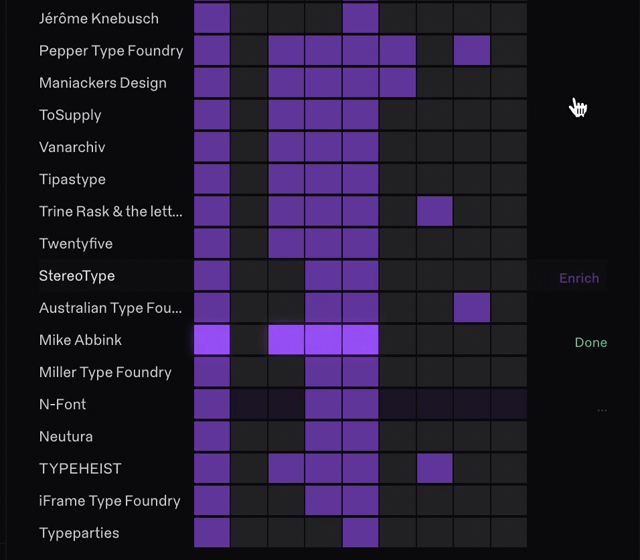Click the iFrame Type Foundry name
Image resolution: width=640 pixels, height=560 pixels.
110,500
